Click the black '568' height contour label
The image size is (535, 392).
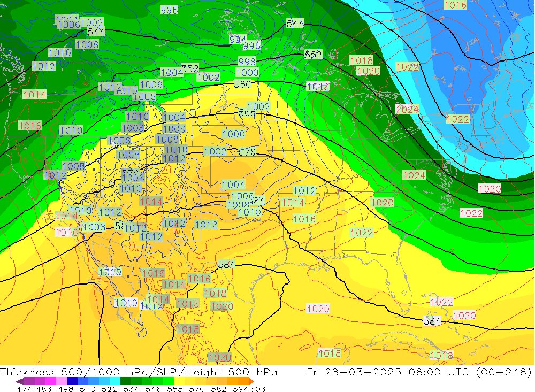coord(247,113)
